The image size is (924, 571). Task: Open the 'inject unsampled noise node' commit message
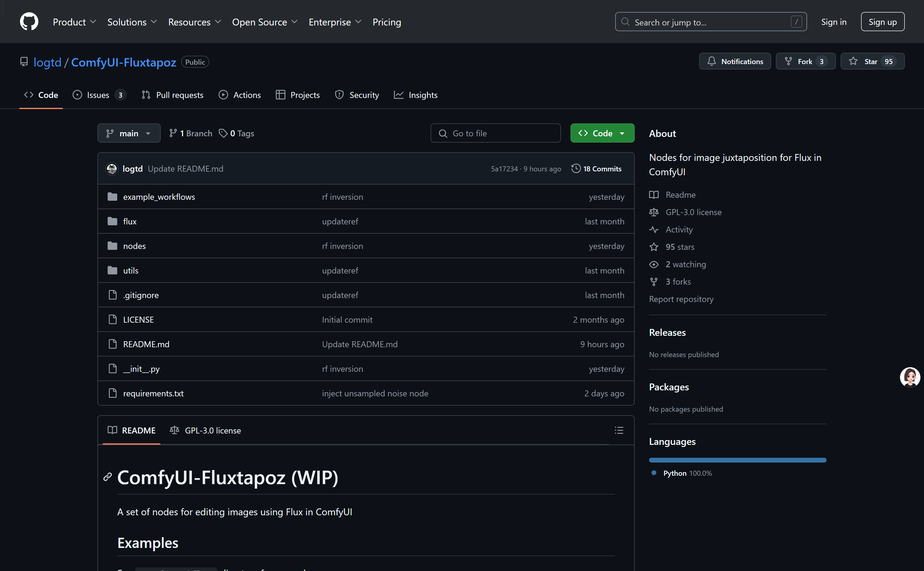pyautogui.click(x=375, y=393)
